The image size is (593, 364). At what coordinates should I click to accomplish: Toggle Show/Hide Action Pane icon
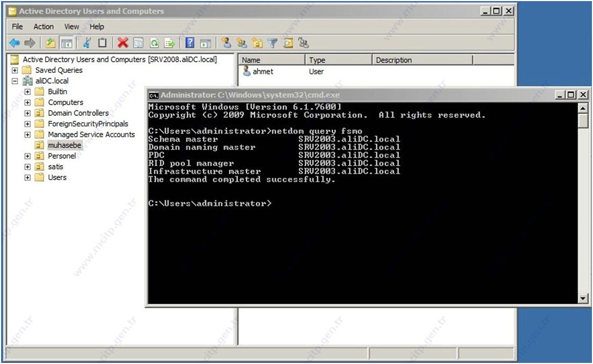click(x=206, y=43)
